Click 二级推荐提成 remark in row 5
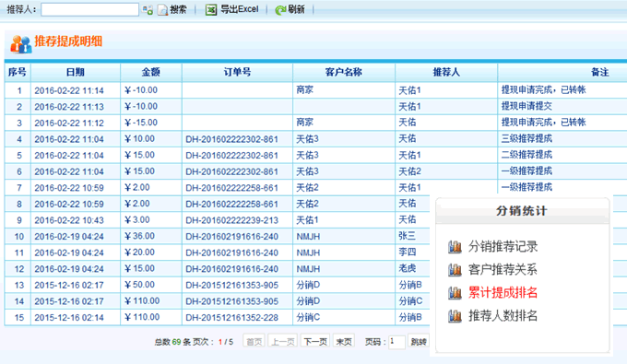This screenshot has height=364, width=627. point(526,155)
